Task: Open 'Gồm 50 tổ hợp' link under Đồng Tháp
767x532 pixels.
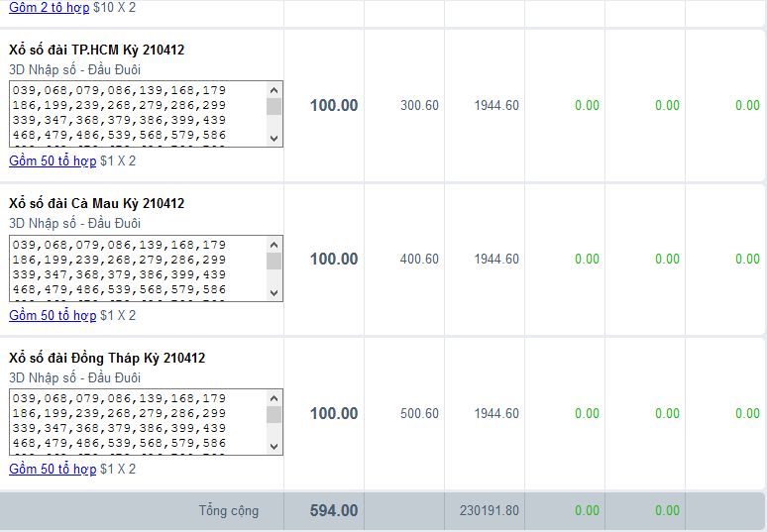Action: [53, 469]
